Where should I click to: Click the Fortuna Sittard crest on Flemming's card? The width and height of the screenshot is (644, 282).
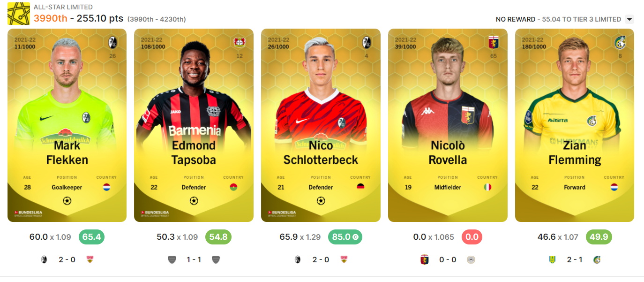(x=620, y=42)
